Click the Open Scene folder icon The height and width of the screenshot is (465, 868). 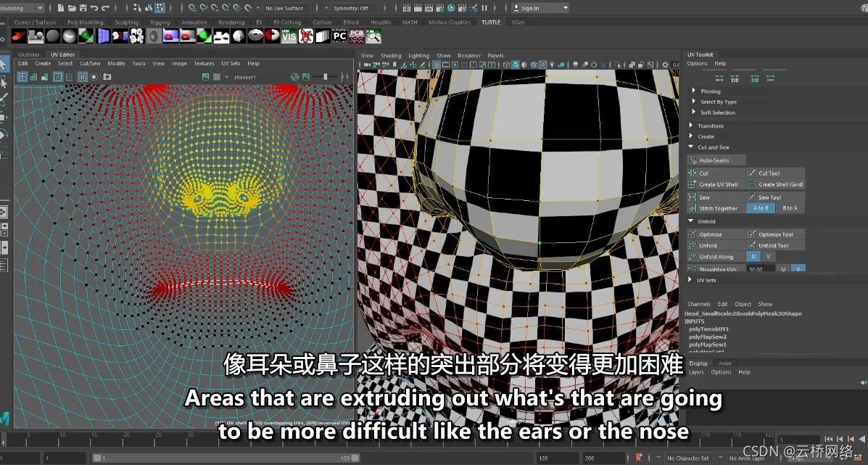click(72, 8)
